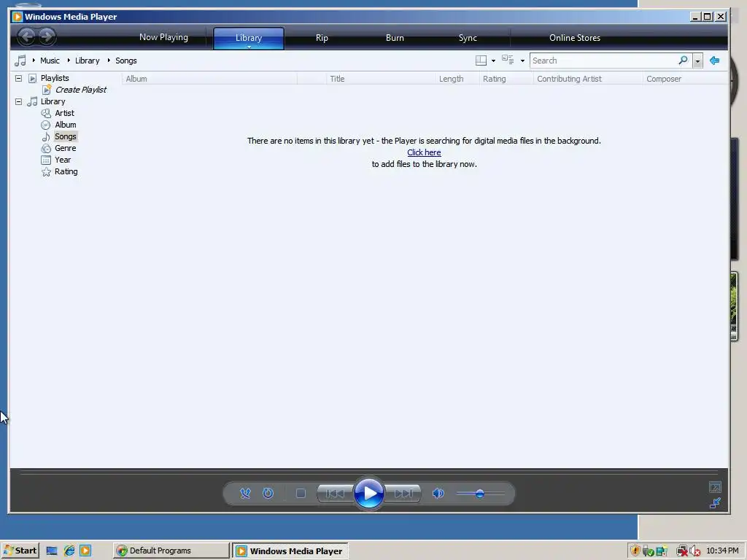Viewport: 747px width, 560px height.
Task: Mute the sound with speaker button
Action: [x=438, y=494]
